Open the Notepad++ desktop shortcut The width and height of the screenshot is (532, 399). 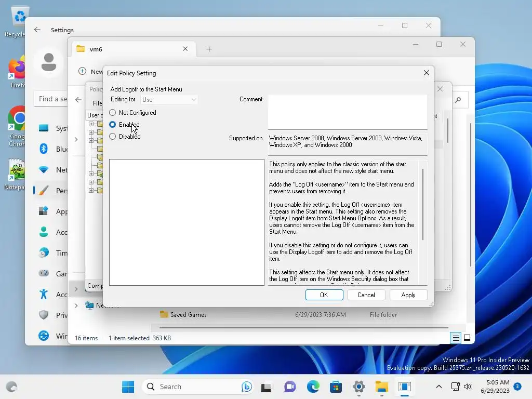click(16, 175)
